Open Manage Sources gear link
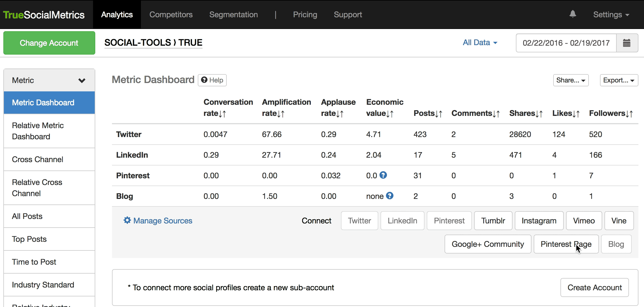 158,221
